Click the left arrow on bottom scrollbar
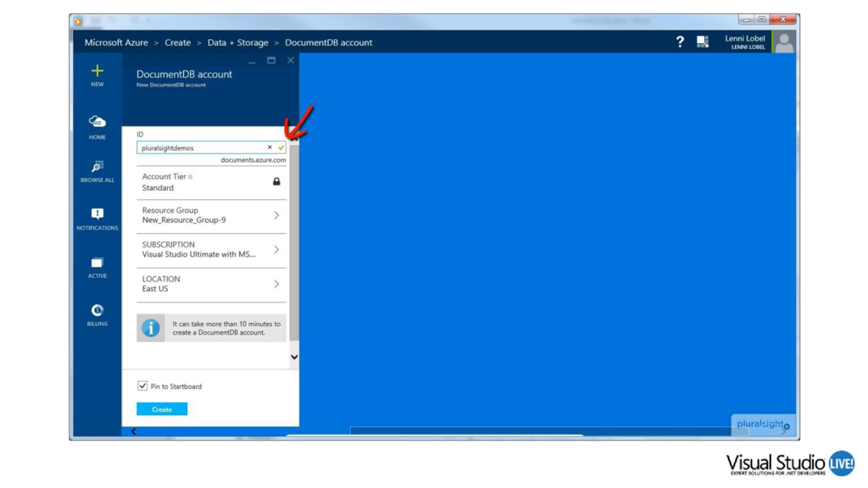This screenshot has width=868, height=488. (133, 431)
